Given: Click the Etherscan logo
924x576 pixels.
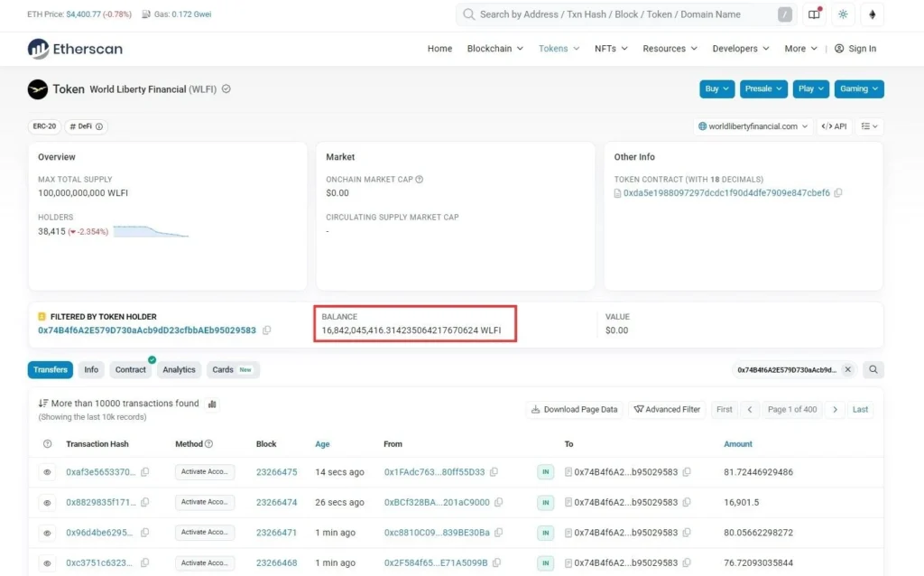Looking at the screenshot, I should pyautogui.click(x=75, y=49).
